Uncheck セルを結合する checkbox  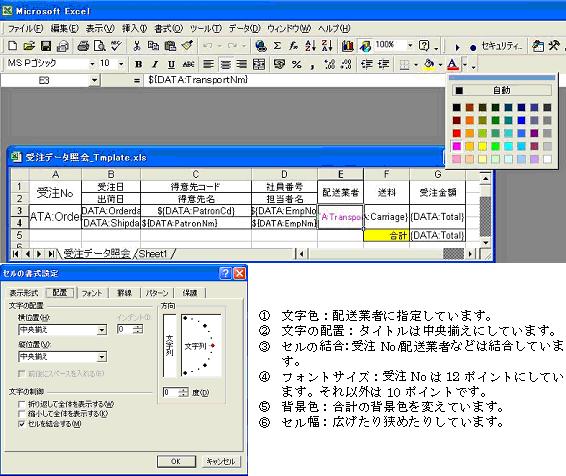tap(22, 424)
